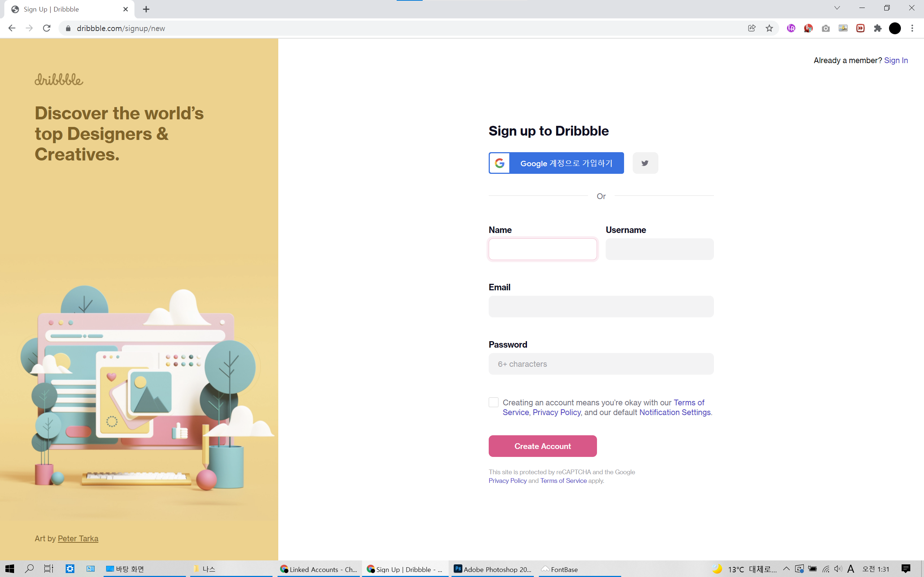The width and height of the screenshot is (924, 577).
Task: Click the camera extension icon
Action: click(x=825, y=28)
